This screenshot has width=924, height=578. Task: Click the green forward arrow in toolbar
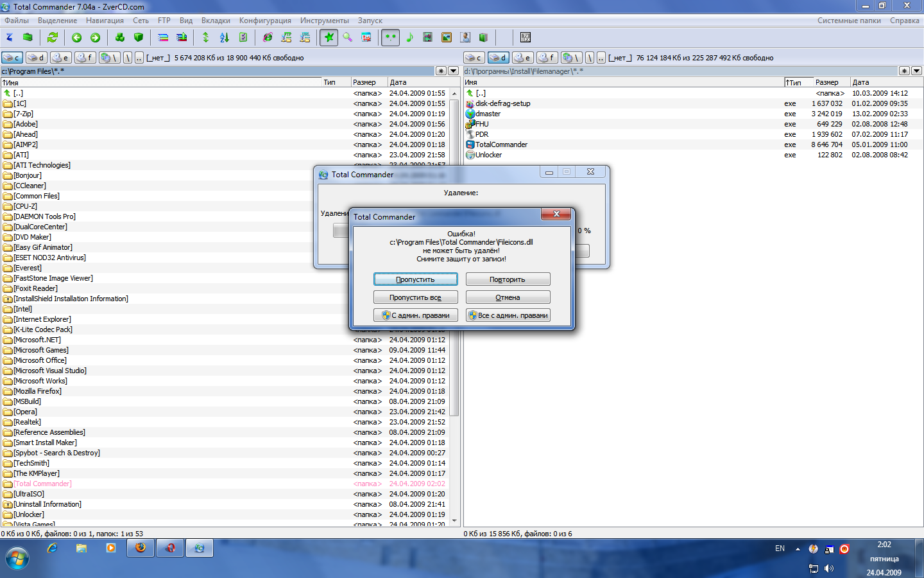point(95,37)
